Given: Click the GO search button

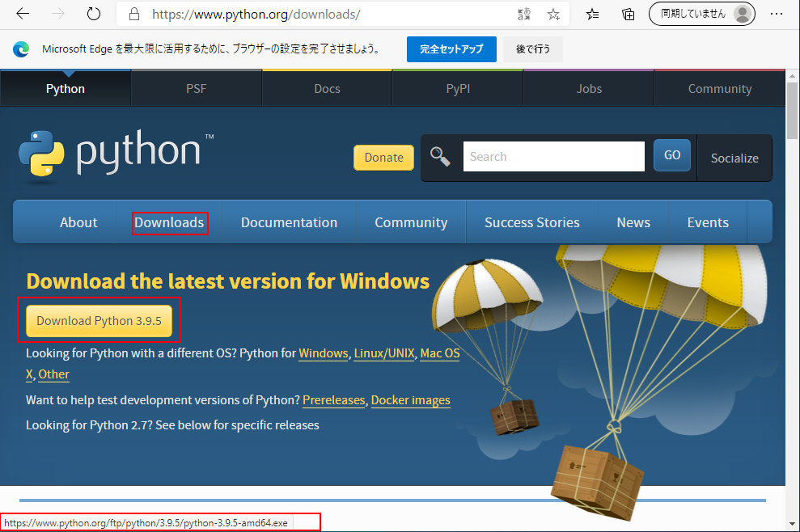Looking at the screenshot, I should tap(671, 155).
